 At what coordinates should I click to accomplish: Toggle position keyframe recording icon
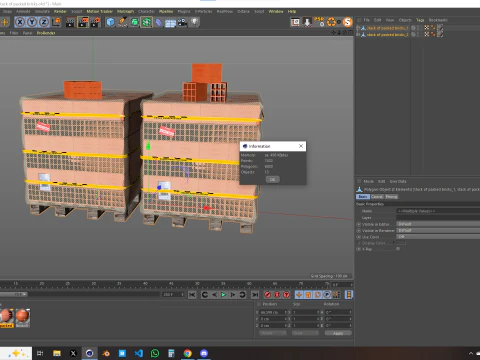299,295
